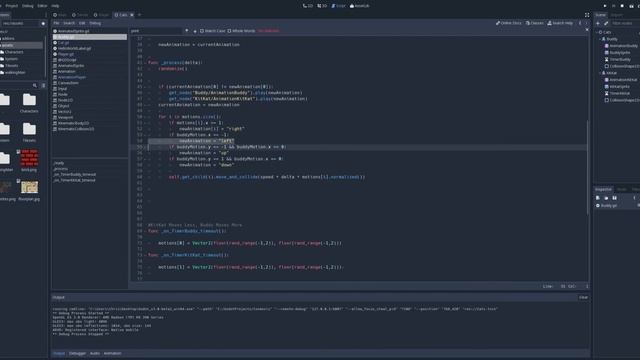Select Characters folder in FileSystem tree

pyautogui.click(x=14, y=52)
